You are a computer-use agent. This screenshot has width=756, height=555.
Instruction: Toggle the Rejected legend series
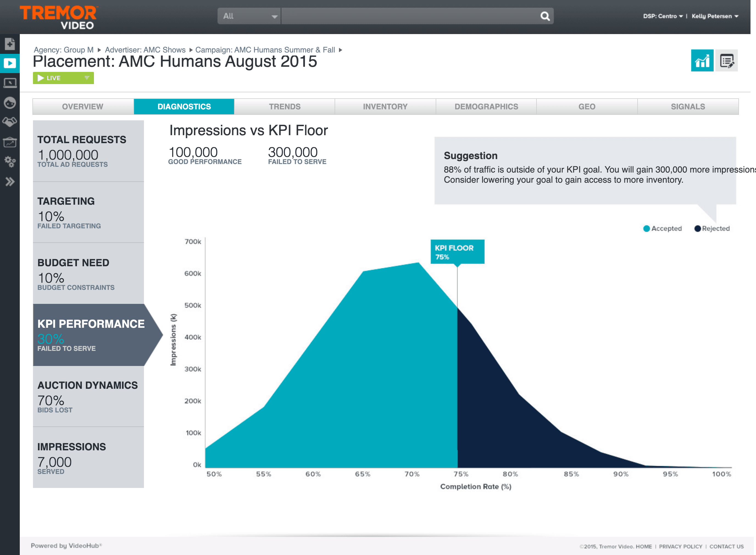[x=712, y=228]
